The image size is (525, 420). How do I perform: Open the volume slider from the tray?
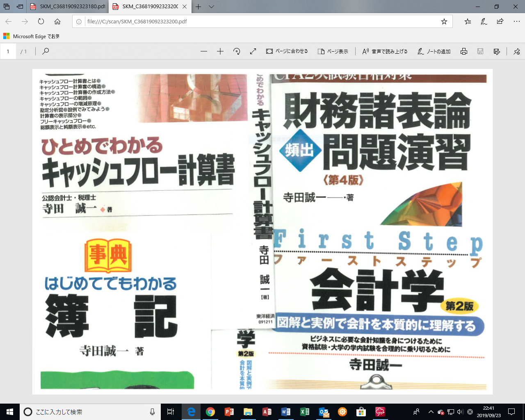(x=459, y=412)
